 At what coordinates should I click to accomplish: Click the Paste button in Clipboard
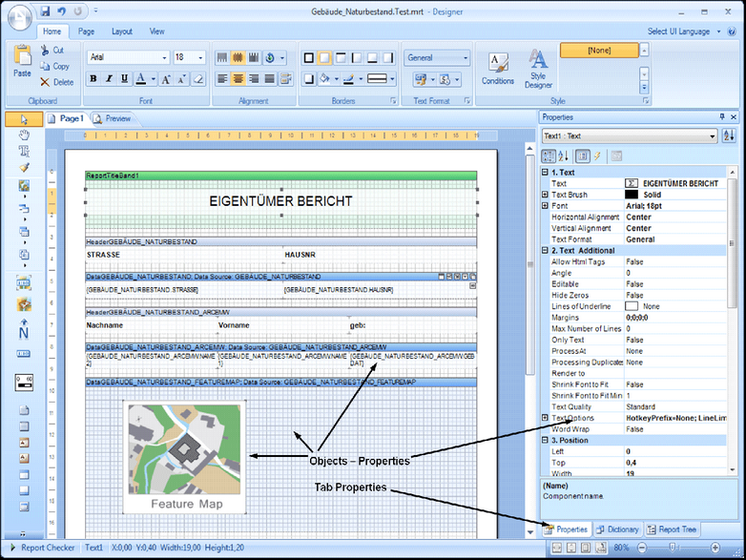[x=21, y=64]
